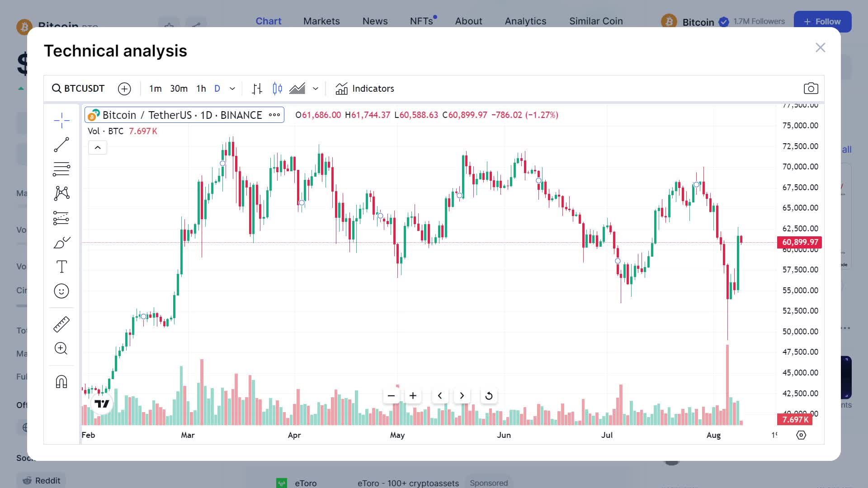
Task: Open the Fibonacci retracement tool
Action: (x=61, y=169)
